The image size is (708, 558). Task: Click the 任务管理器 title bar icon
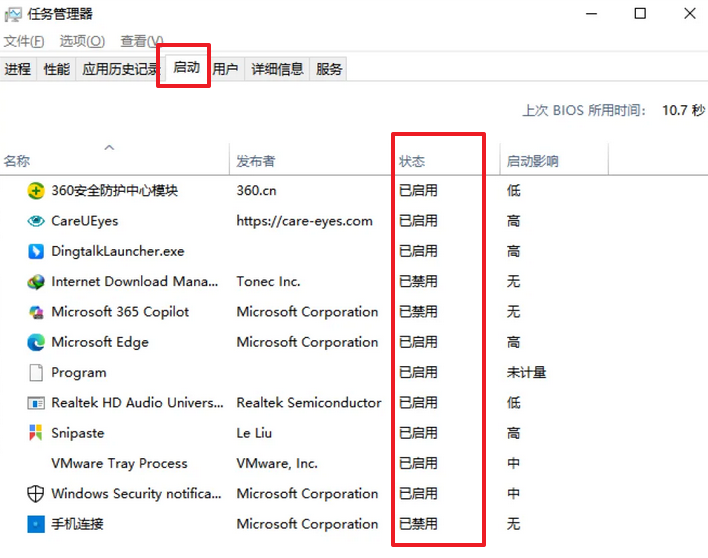coord(13,14)
